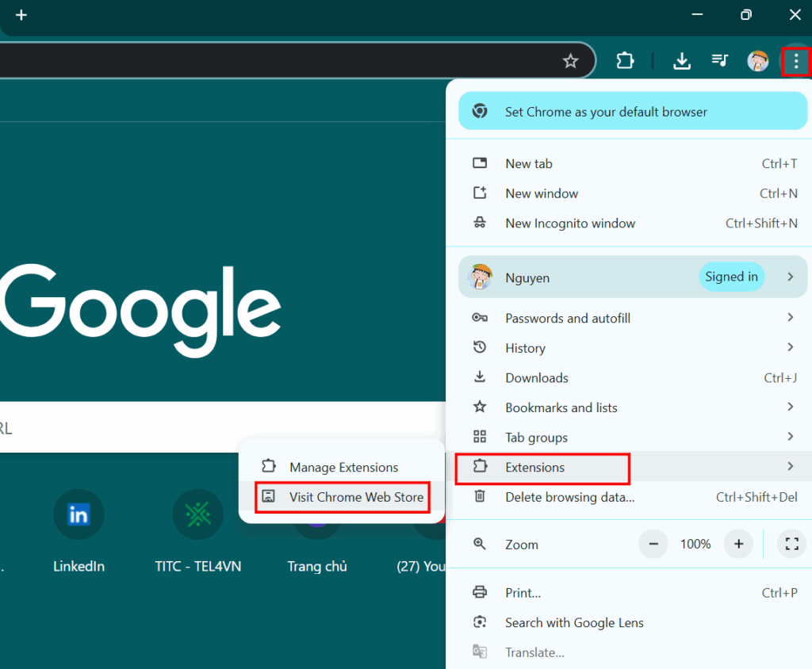Click the Extensions puzzle icon in the menu

480,466
